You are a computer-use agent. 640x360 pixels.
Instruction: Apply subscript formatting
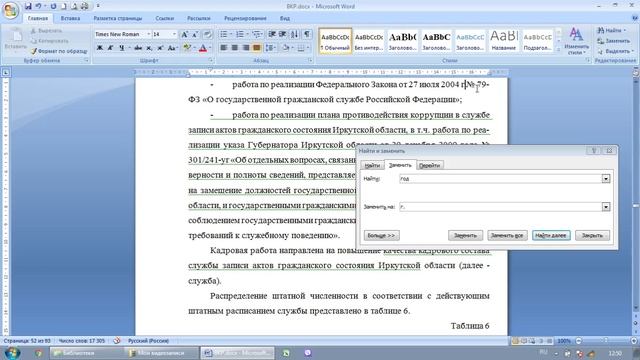[x=149, y=48]
